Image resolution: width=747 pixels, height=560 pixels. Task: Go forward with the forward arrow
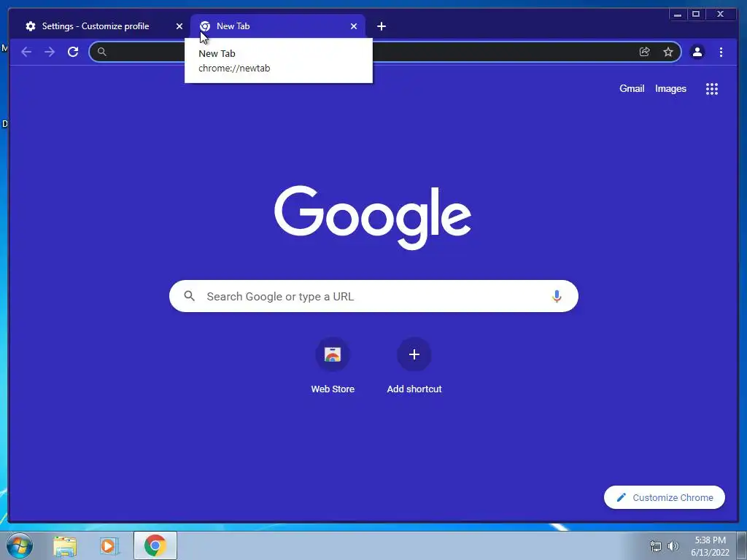pos(50,52)
